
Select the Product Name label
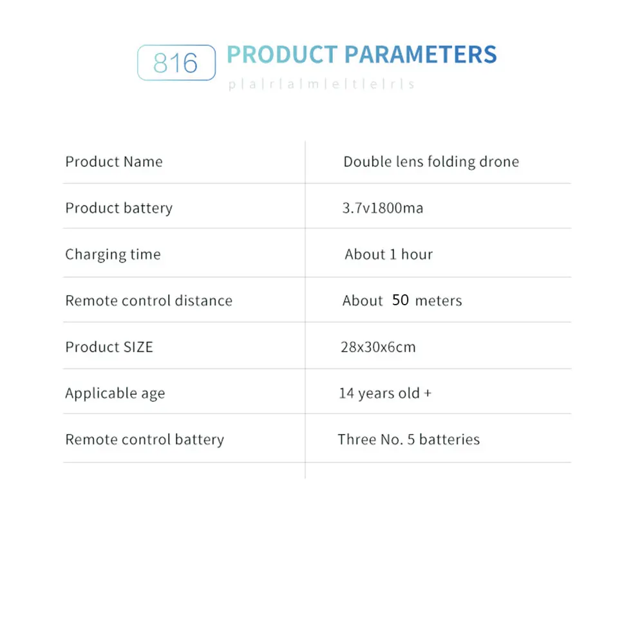point(114,162)
